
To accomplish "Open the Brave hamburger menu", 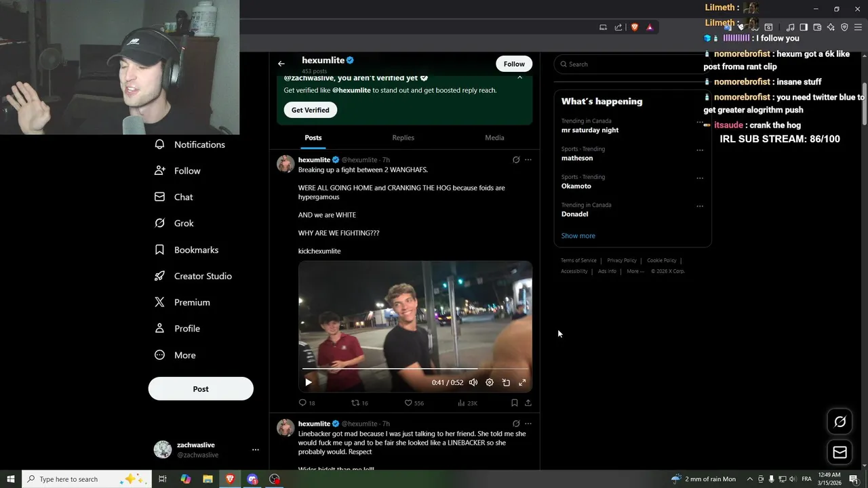I will point(858,27).
